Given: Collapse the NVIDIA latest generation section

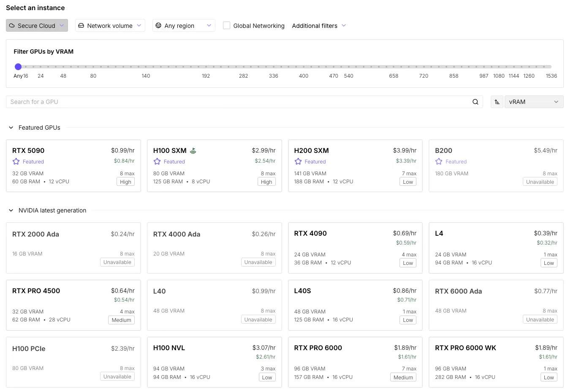Looking at the screenshot, I should click(11, 210).
